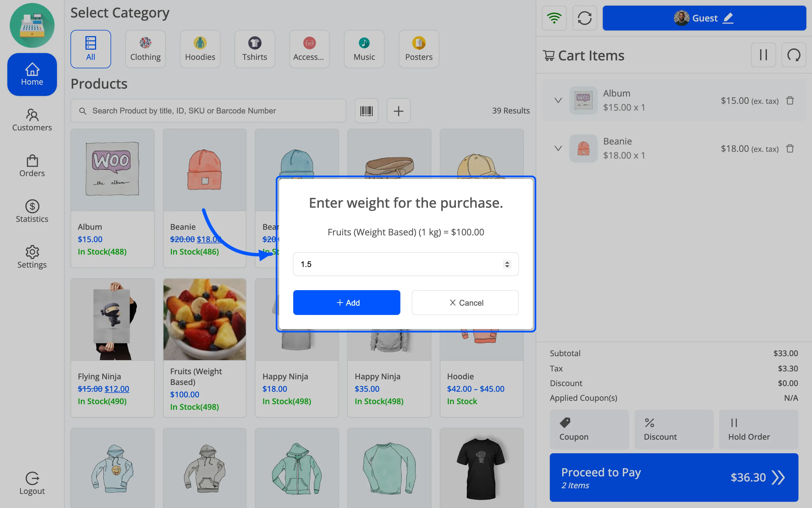Apply a Coupon to the cart

[x=589, y=429]
